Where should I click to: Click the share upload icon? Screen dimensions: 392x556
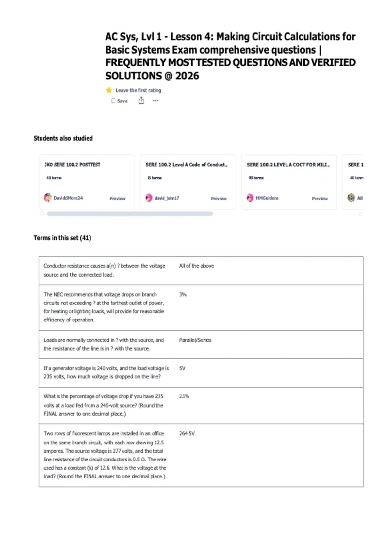pos(141,100)
